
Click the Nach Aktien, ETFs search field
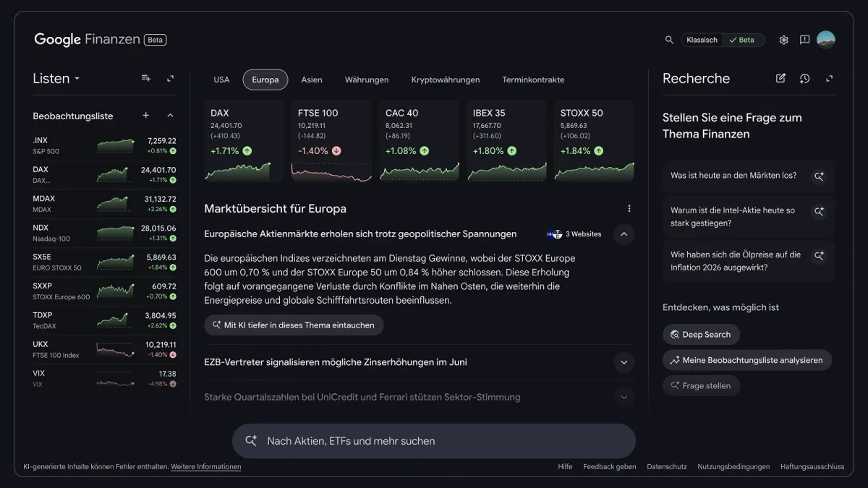click(433, 441)
